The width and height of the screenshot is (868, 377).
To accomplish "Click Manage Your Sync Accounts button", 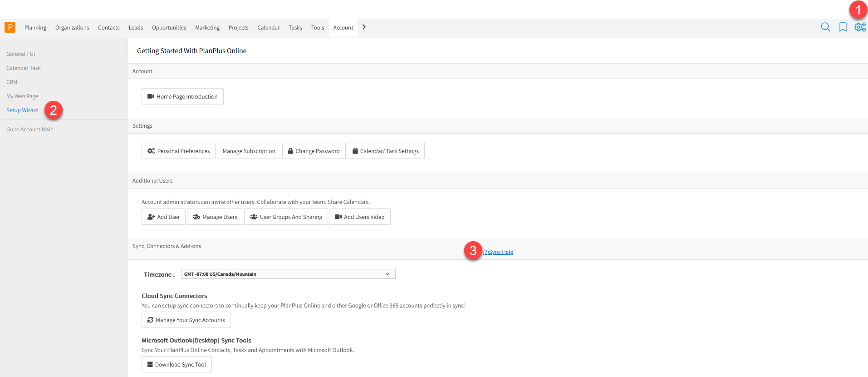I will point(186,320).
